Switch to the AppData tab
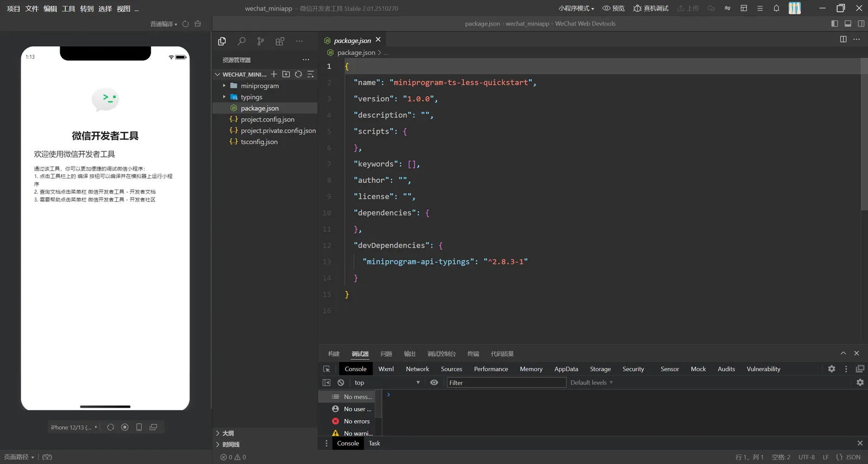Viewport: 868px width, 464px height. click(566, 369)
